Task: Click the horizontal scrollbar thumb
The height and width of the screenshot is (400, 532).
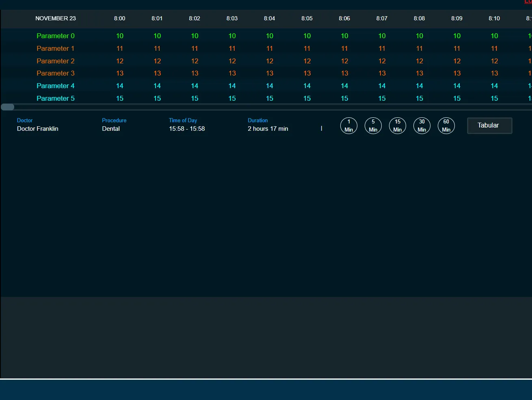Action: pos(8,107)
